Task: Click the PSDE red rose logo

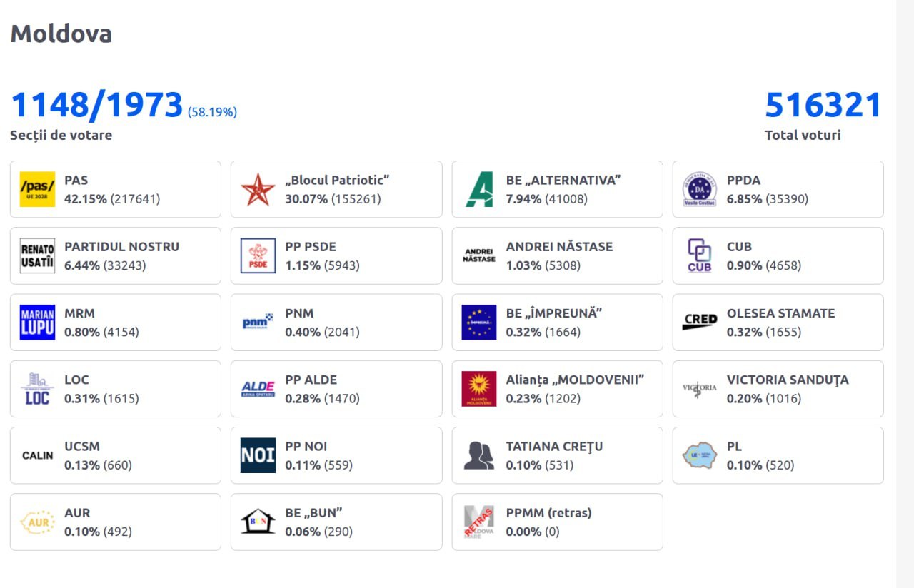Action: (x=258, y=256)
